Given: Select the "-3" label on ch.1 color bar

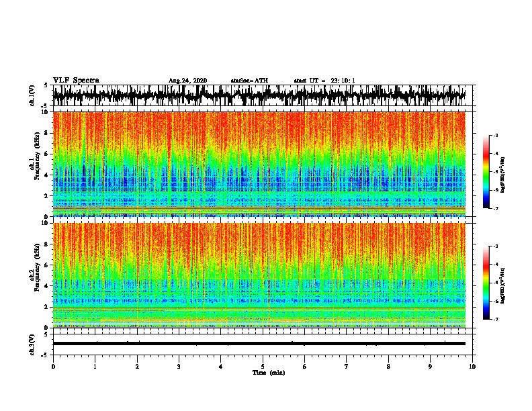Looking at the screenshot, I should pos(496,136).
